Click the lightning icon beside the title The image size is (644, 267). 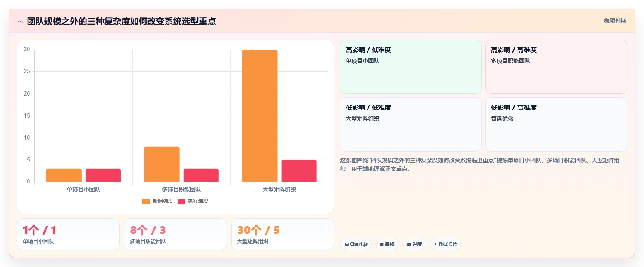coord(20,22)
